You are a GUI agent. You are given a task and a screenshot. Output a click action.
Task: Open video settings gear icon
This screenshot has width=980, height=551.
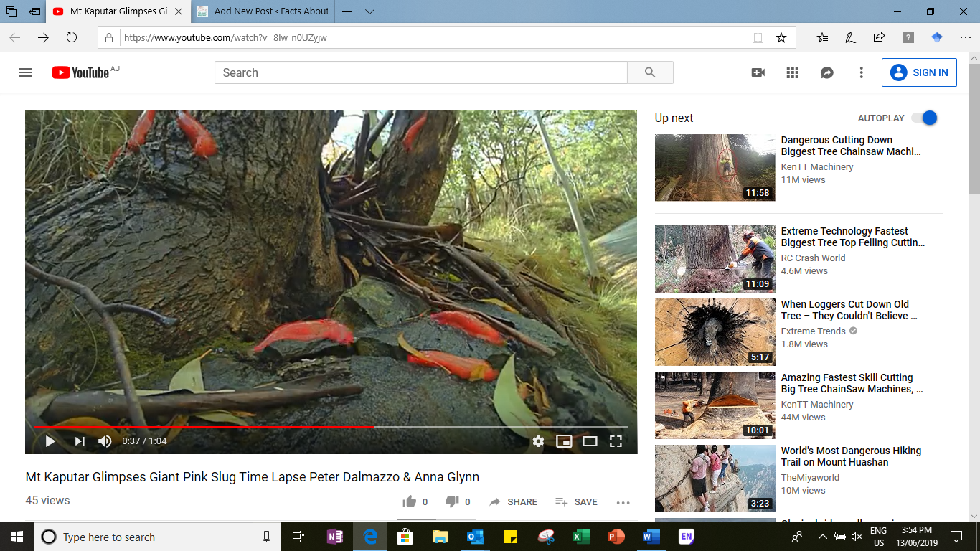(x=538, y=441)
